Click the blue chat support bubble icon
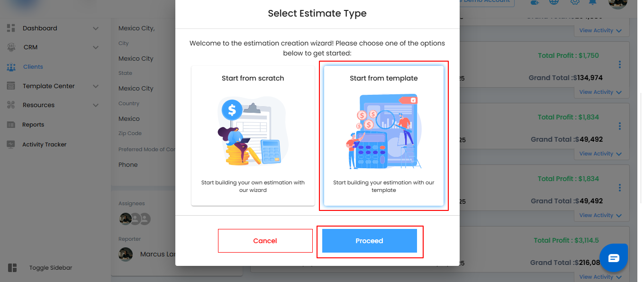 [614, 258]
